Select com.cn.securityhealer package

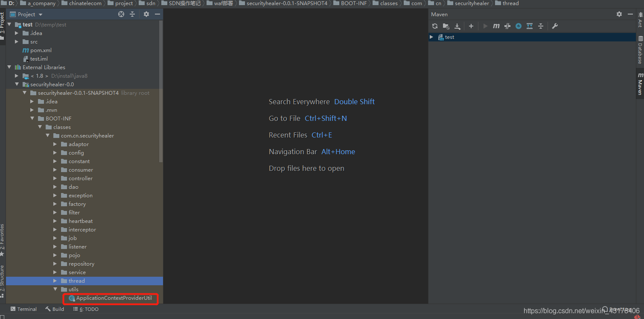click(87, 136)
